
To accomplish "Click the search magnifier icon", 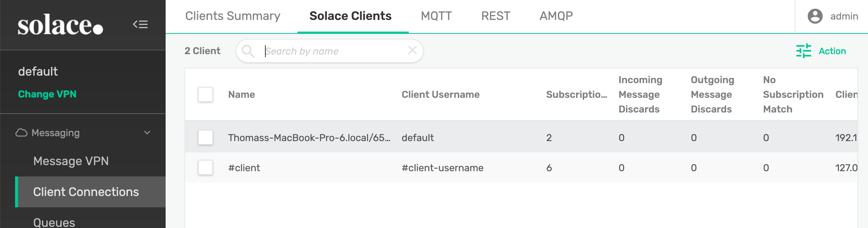I will tap(248, 51).
